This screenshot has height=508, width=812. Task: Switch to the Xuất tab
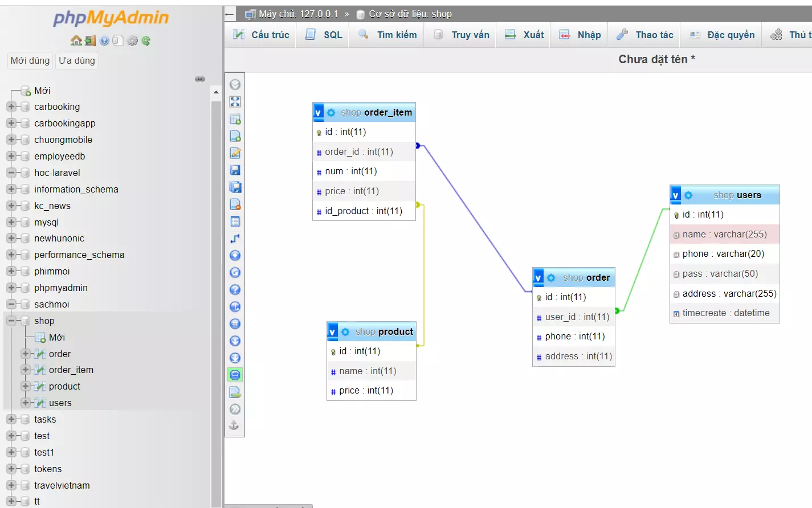tap(524, 35)
